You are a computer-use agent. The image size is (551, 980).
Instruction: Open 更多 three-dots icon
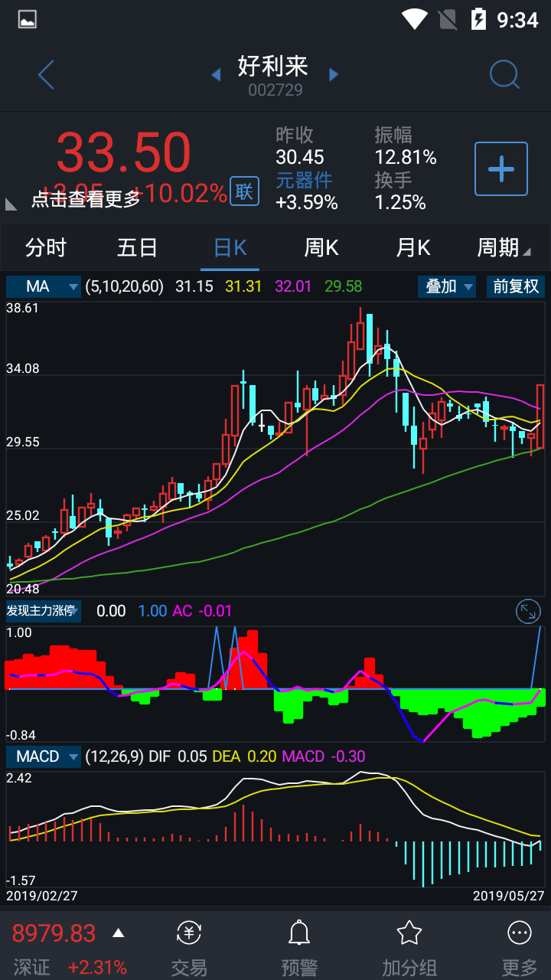[x=520, y=933]
